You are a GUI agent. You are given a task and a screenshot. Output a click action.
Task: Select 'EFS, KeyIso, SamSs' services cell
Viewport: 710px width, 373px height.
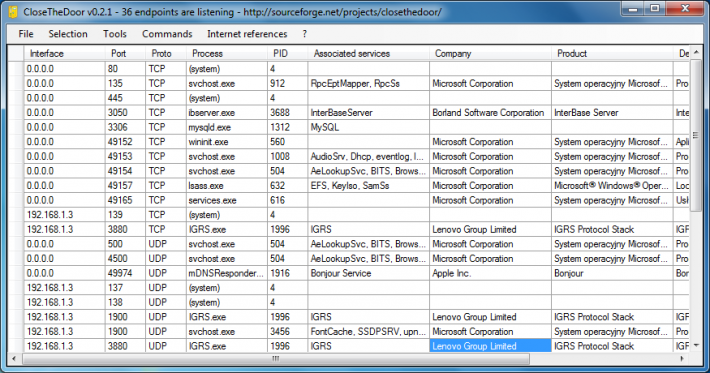pyautogui.click(x=369, y=186)
